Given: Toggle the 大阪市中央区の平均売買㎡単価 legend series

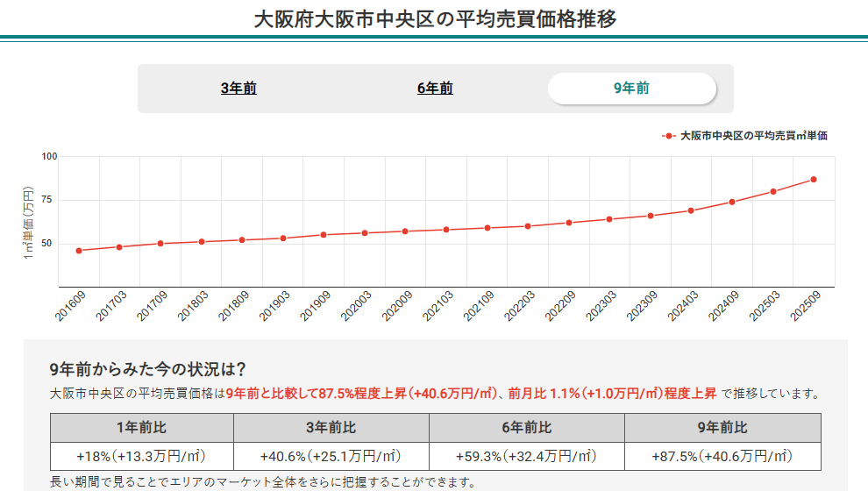Looking at the screenshot, I should point(745,136).
